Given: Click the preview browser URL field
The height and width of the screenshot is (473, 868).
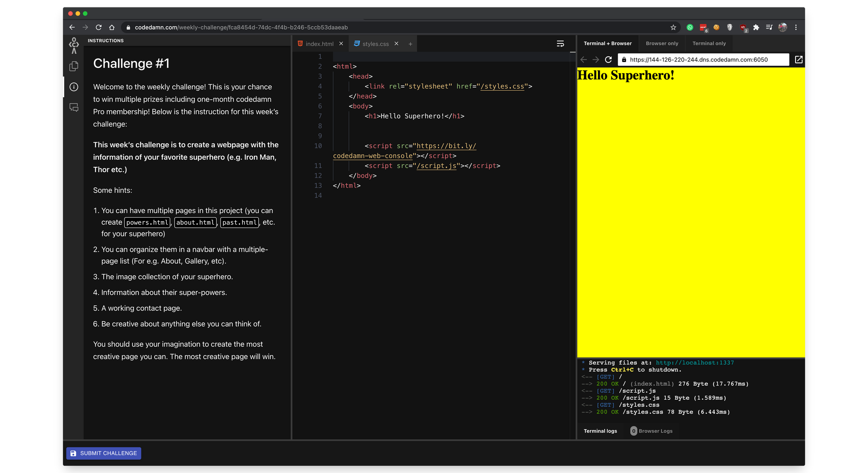Looking at the screenshot, I should point(703,60).
